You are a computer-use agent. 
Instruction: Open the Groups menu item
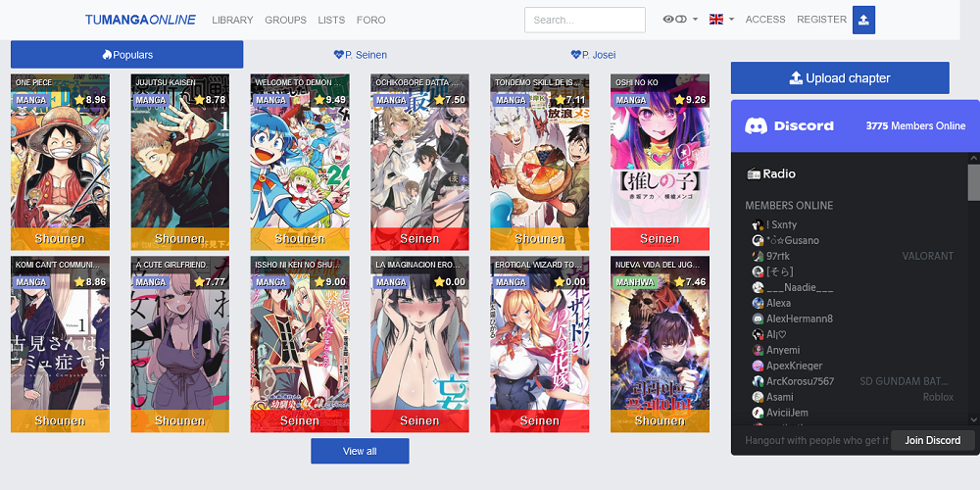tap(285, 20)
